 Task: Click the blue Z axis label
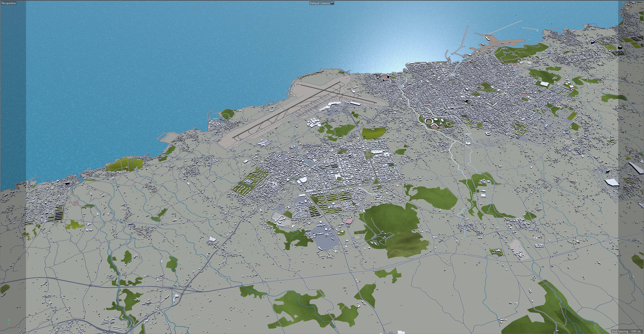coord(7,321)
